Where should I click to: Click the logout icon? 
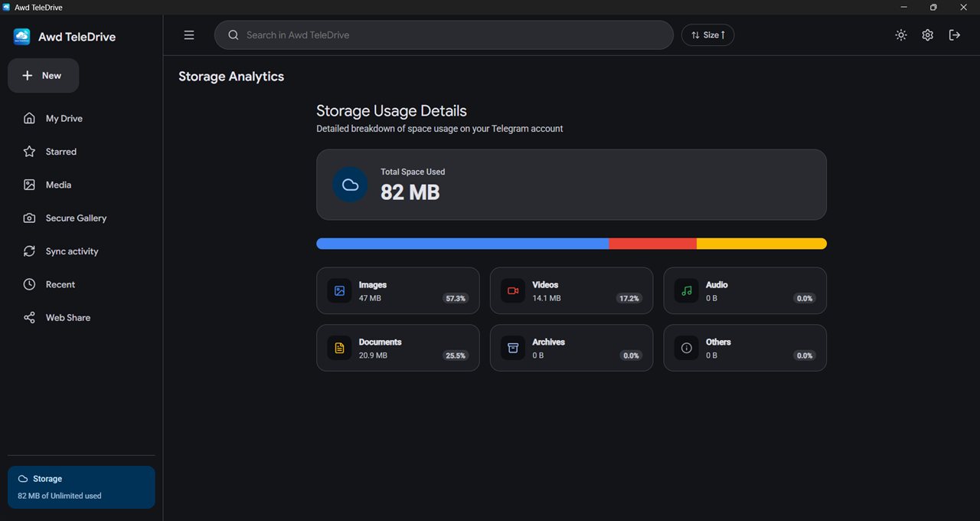955,34
